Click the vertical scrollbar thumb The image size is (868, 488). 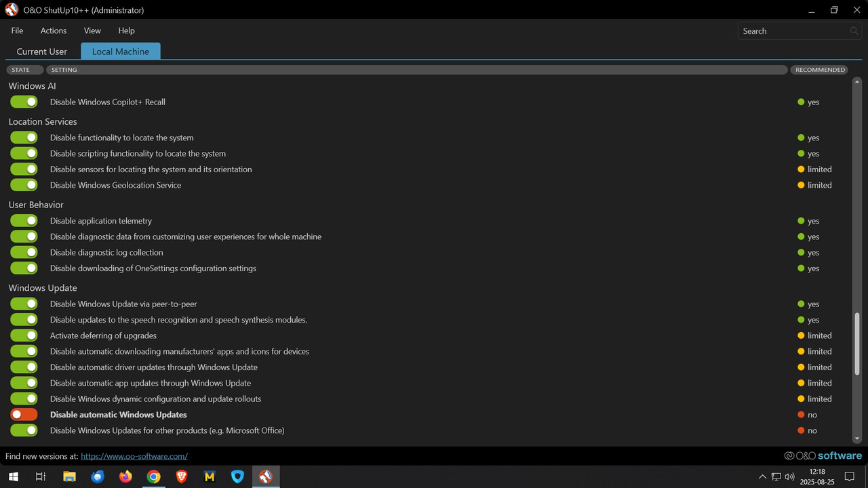(857, 343)
